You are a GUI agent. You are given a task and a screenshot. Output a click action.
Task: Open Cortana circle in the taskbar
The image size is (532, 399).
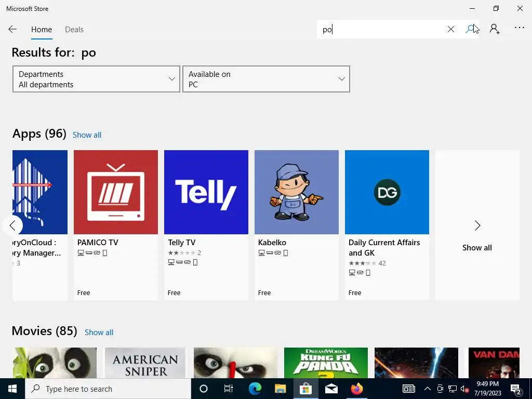tap(204, 389)
